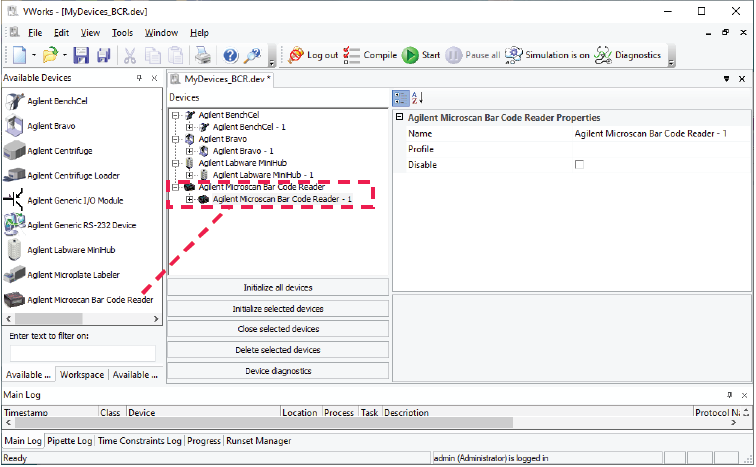Switch to the Runset Manager tab
This screenshot has width=756, height=467.
coord(259,441)
